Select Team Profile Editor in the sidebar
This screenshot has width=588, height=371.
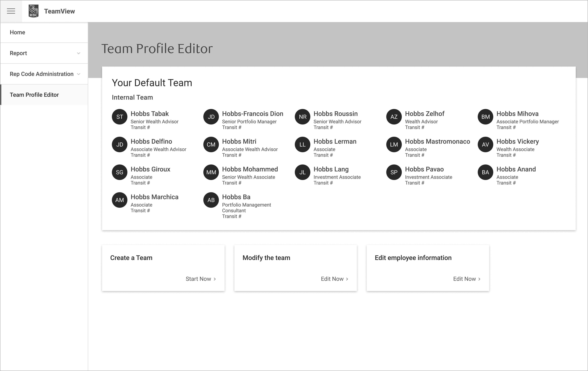[34, 95]
